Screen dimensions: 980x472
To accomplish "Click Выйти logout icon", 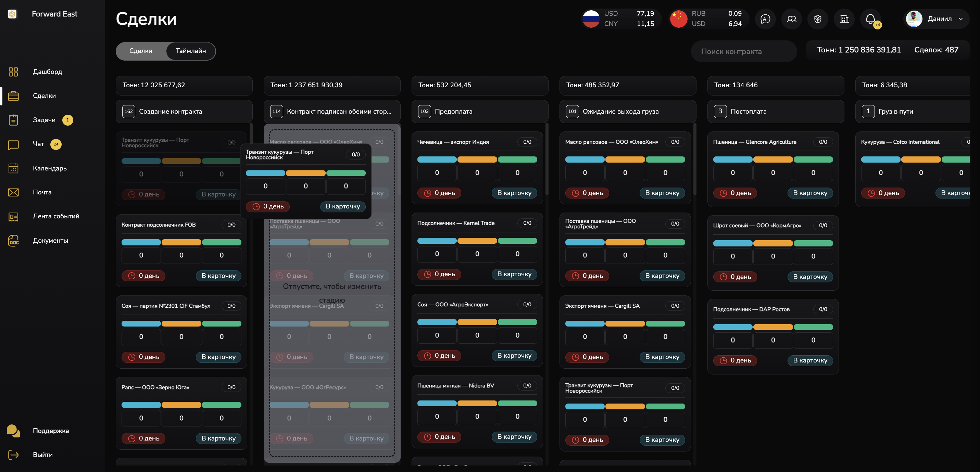I will (x=13, y=455).
